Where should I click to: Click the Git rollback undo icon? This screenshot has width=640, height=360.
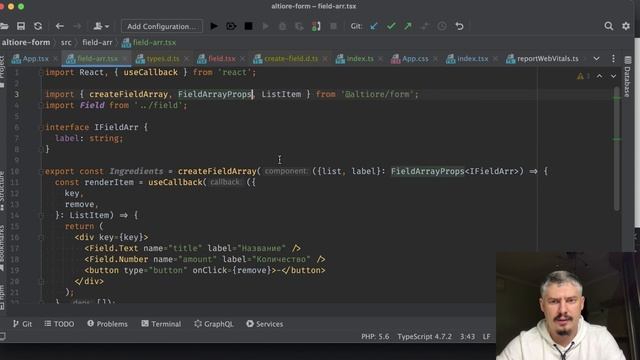coord(460,26)
